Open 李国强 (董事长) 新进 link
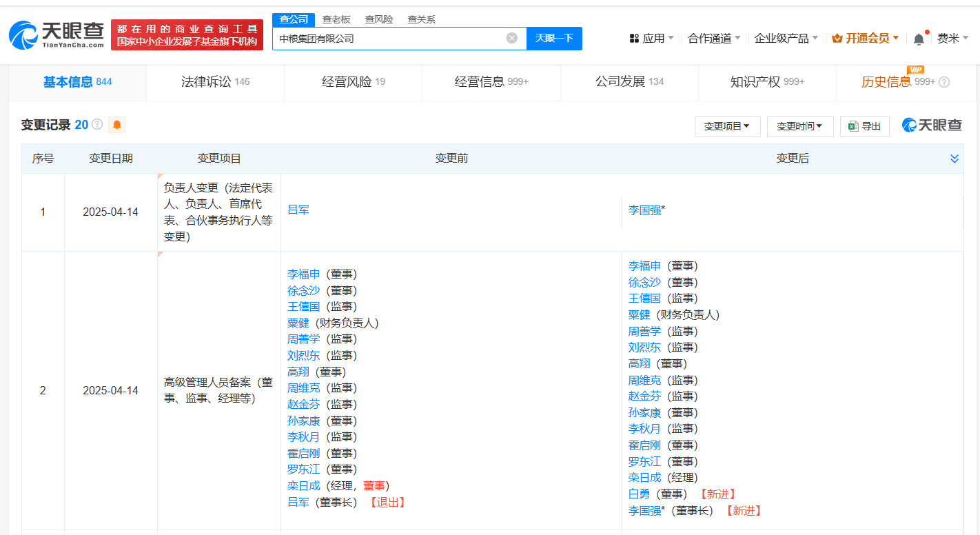The image size is (980, 535). point(644,510)
